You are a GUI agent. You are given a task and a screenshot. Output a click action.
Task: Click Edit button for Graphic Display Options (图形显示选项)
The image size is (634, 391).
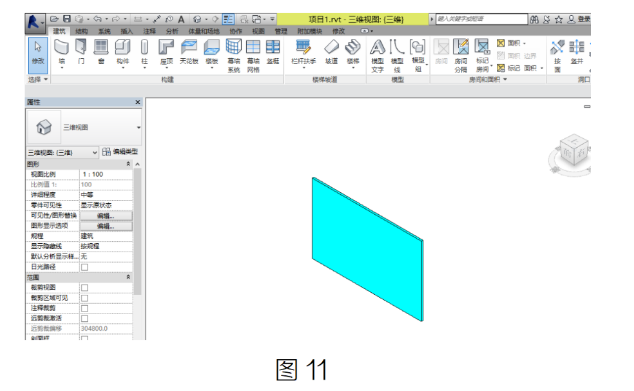point(106,226)
